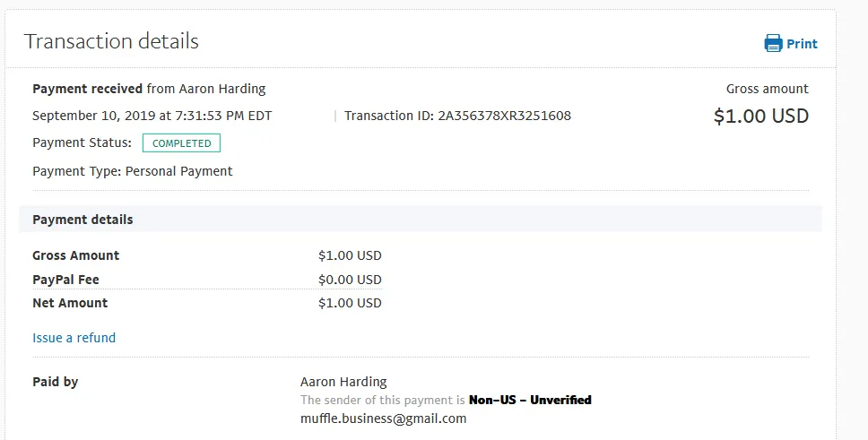Click the Print link text
This screenshot has width=868, height=440.
point(802,44)
